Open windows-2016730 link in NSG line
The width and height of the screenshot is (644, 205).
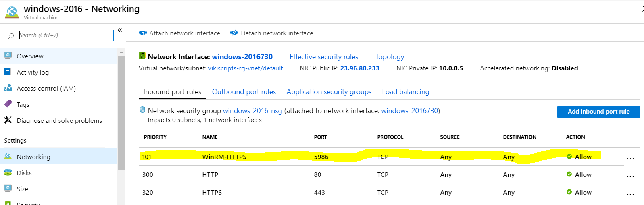[x=410, y=111]
